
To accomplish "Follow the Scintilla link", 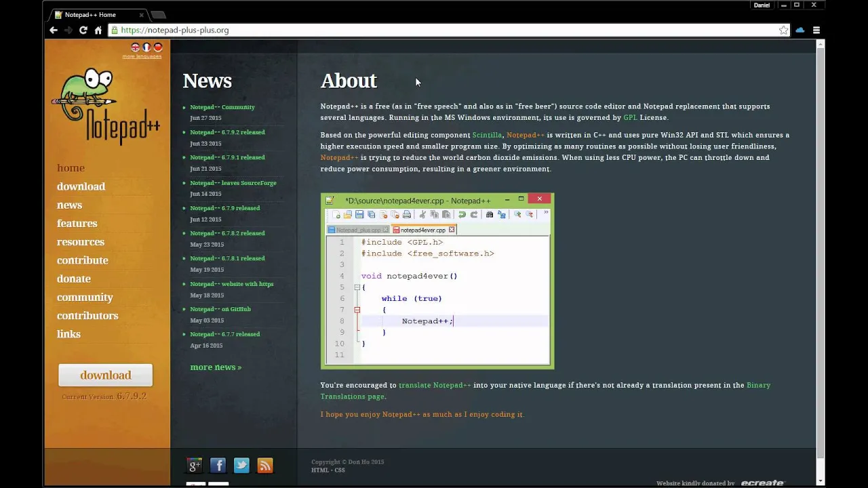I will pos(487,135).
